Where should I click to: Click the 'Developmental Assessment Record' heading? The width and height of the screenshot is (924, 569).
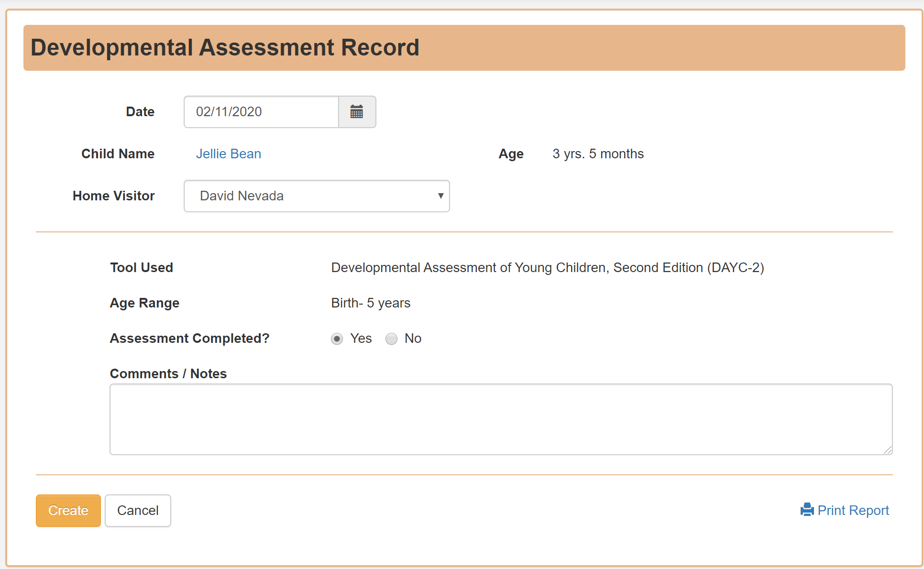225,48
